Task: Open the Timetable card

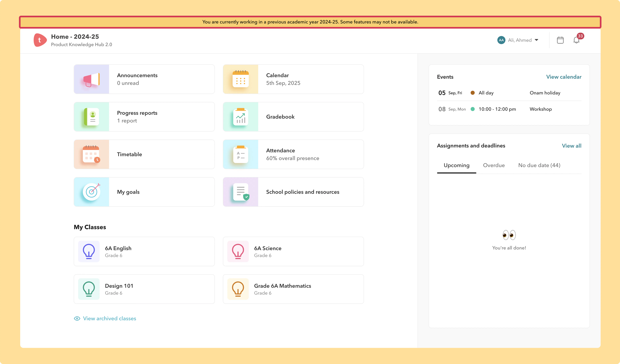Action: pos(144,154)
